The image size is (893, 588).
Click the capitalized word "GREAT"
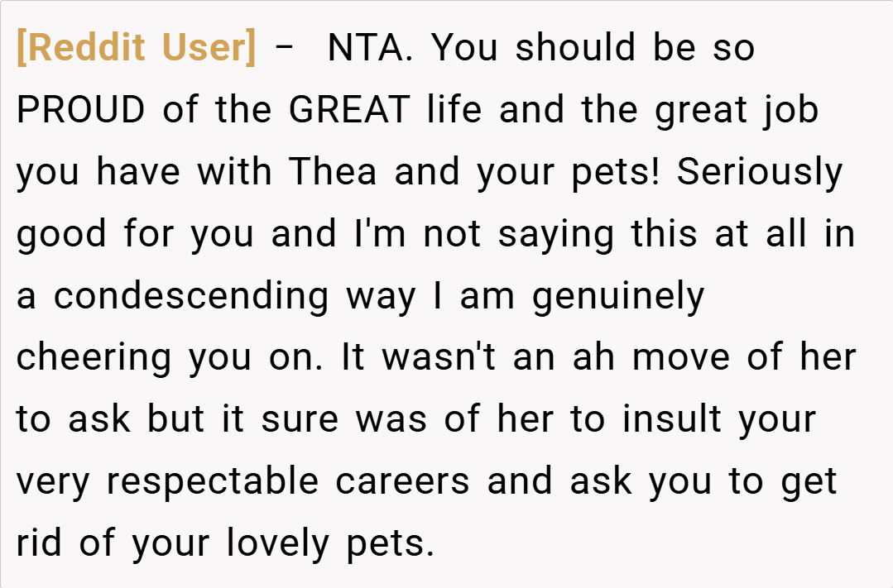click(349, 110)
